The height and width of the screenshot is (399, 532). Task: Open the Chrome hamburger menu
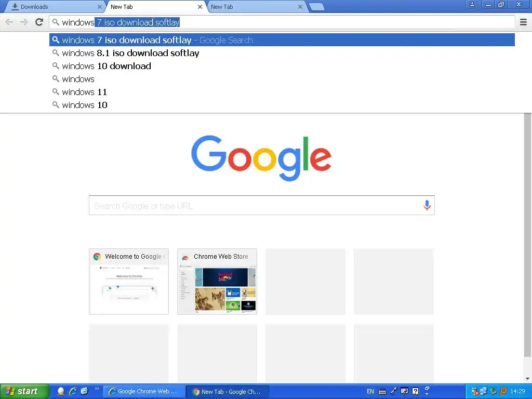[523, 22]
